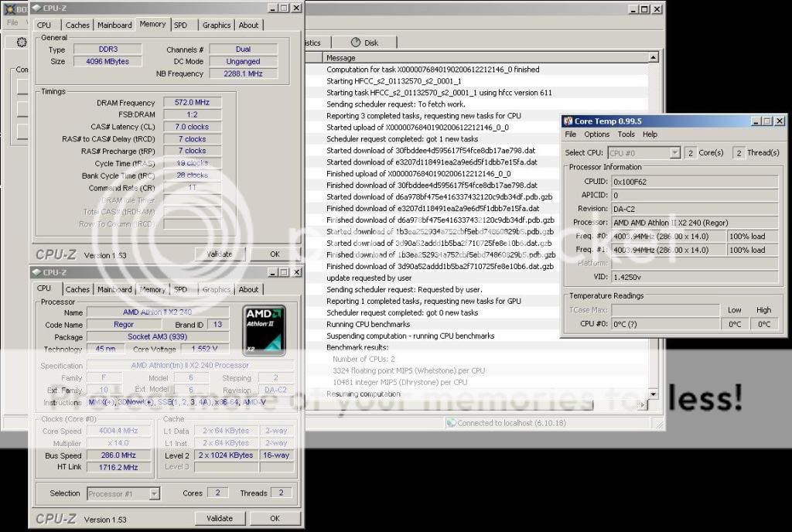
Task: Open the Select CPU dropdown in Core Temp
Action: tap(674, 152)
